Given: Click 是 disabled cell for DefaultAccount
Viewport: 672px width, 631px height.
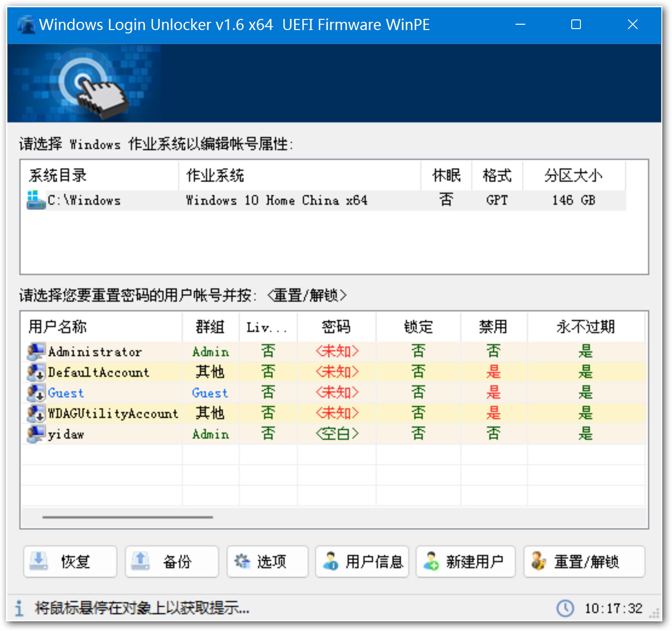Looking at the screenshot, I should point(494,372).
